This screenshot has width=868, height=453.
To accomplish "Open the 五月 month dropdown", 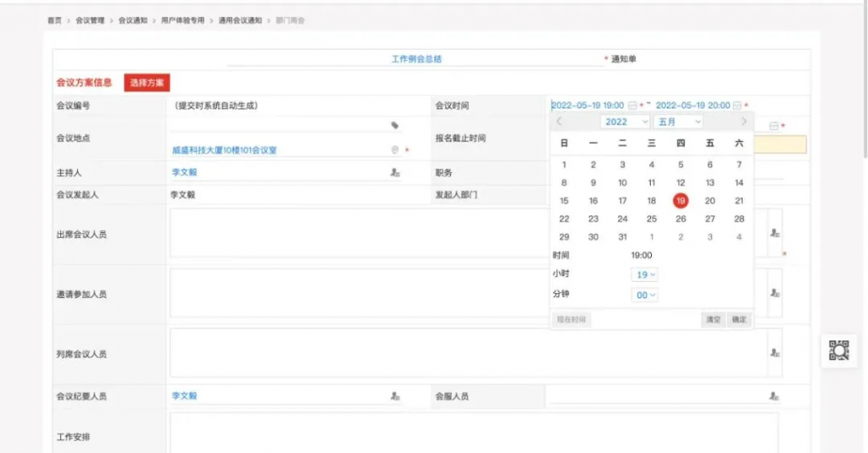I will point(679,122).
